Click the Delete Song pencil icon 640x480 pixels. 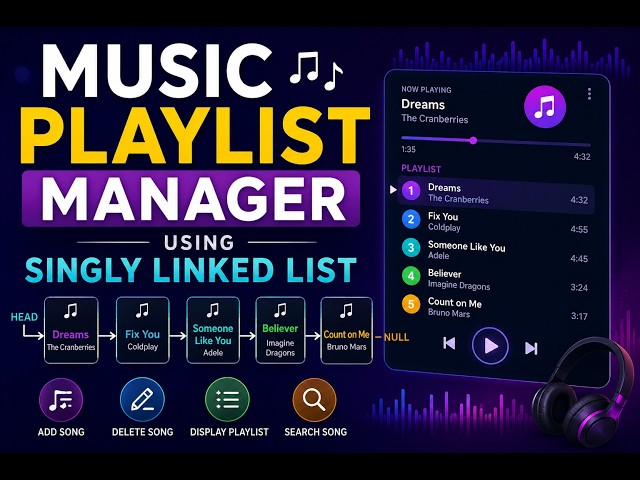pyautogui.click(x=142, y=400)
